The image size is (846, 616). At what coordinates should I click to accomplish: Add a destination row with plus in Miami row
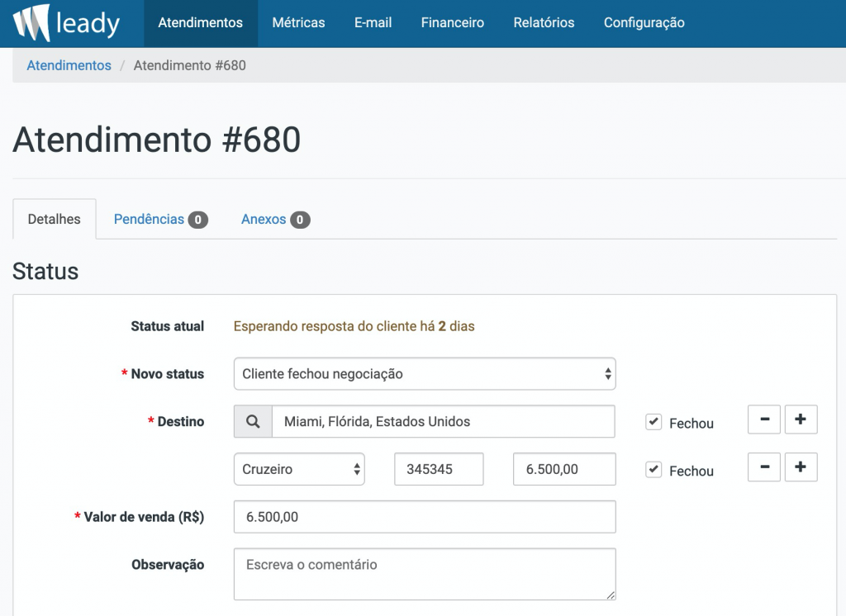(801, 419)
